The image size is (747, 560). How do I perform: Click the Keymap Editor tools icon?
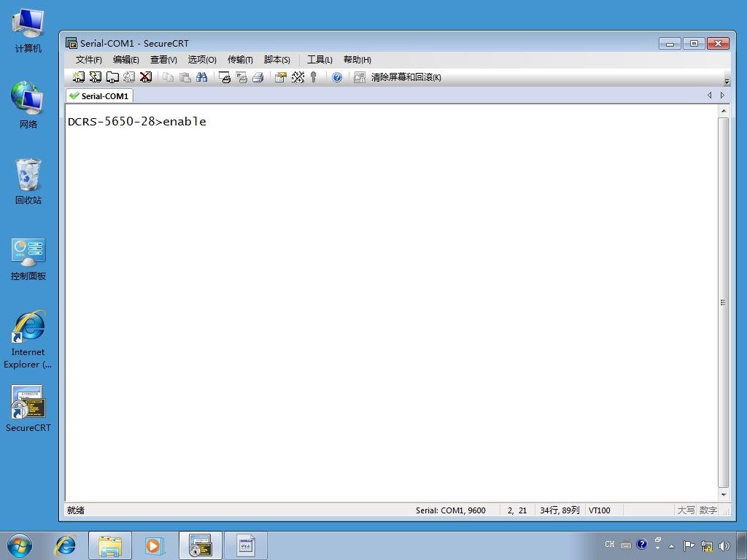click(x=298, y=77)
